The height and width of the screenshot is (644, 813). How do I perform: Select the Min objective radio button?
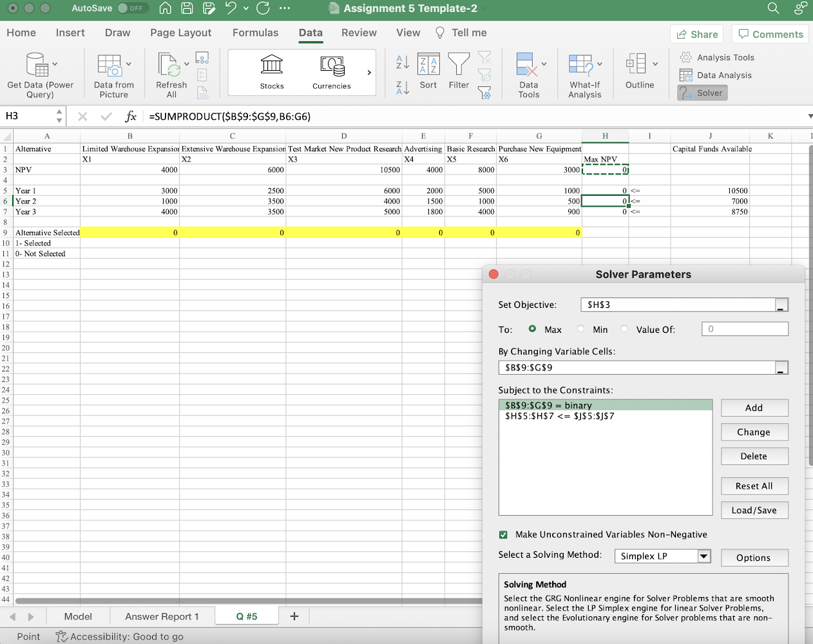580,328
